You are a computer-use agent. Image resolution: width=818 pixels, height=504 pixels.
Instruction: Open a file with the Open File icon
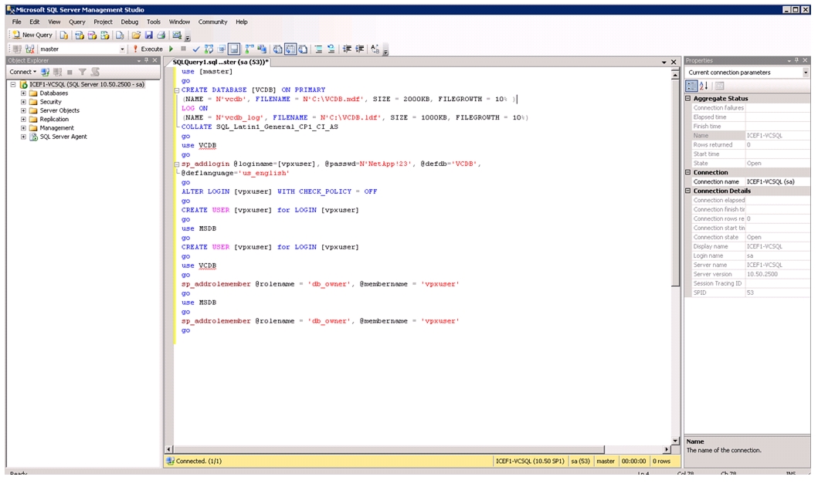(x=136, y=35)
